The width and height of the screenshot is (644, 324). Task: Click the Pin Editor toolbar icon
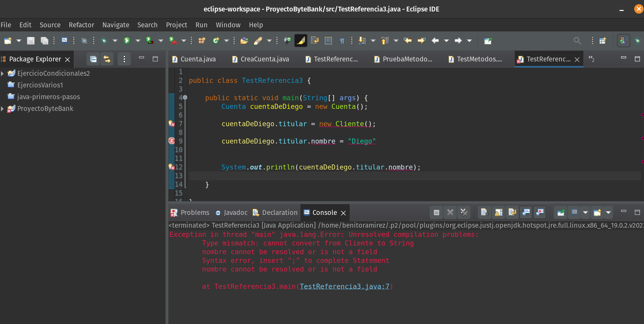(488, 41)
